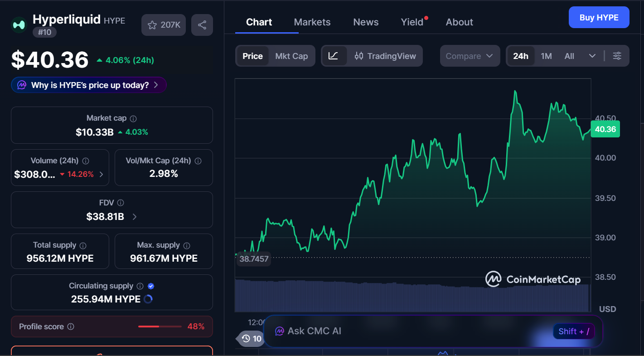This screenshot has height=356, width=644.
Task: Add Hyperliquid to watchlist via the star
Action: [x=152, y=25]
